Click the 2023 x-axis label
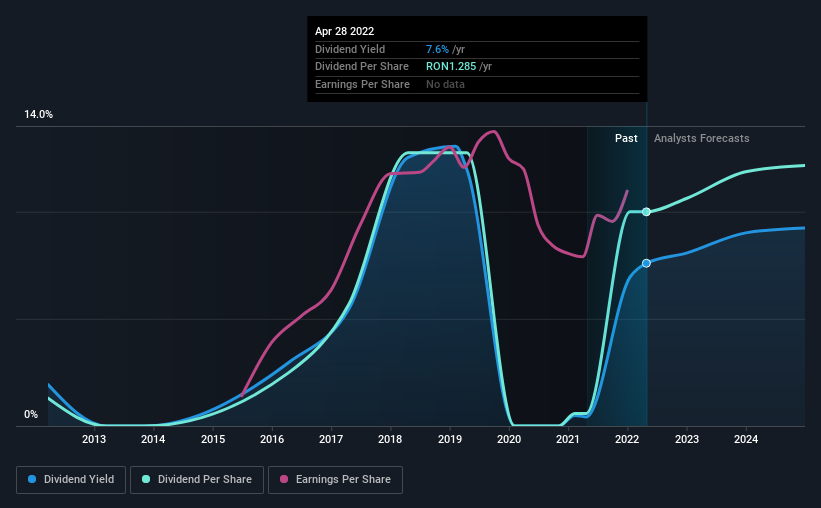Screen dimensions: 821x508 pos(686,439)
